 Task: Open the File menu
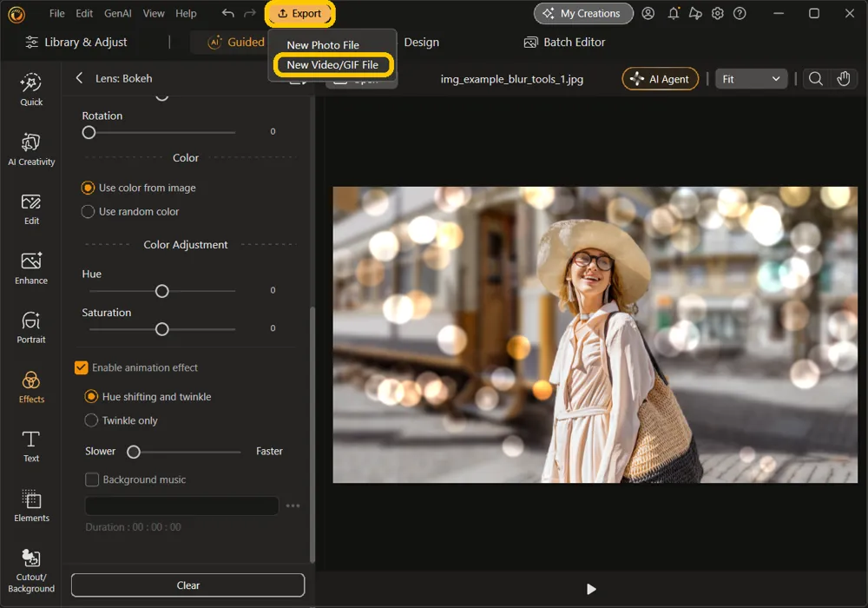tap(56, 13)
